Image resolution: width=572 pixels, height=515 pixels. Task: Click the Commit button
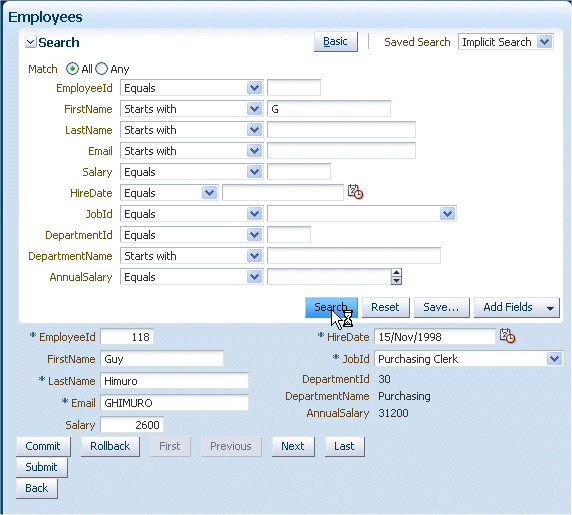pyautogui.click(x=43, y=446)
